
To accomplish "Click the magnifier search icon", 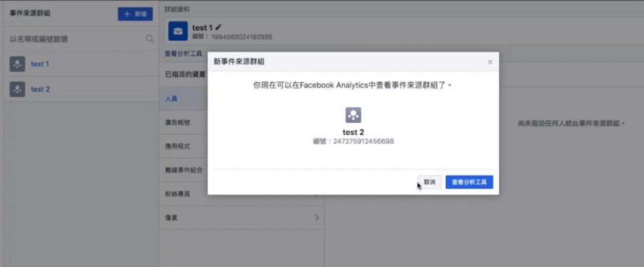I will (x=149, y=39).
